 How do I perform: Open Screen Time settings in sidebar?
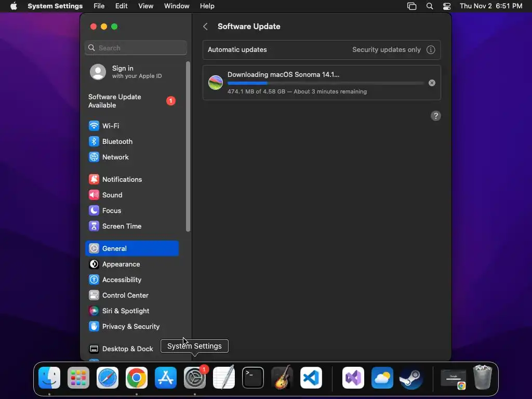click(x=132, y=227)
